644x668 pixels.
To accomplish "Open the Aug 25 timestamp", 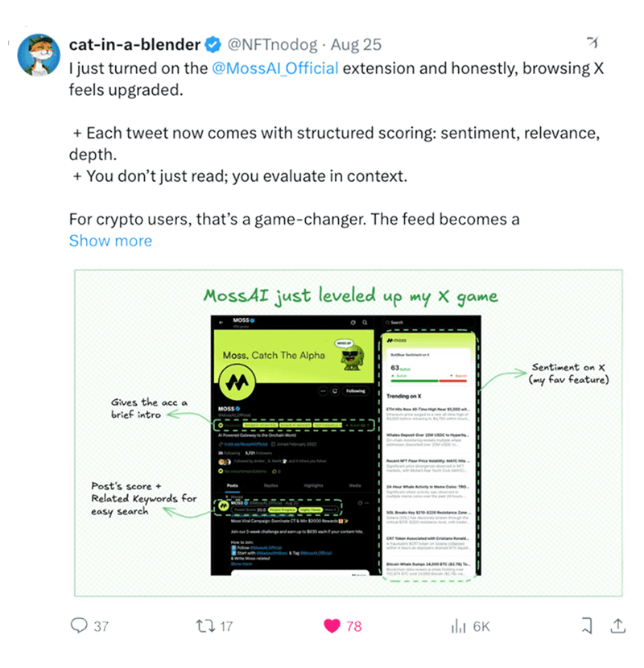I will coord(356,44).
